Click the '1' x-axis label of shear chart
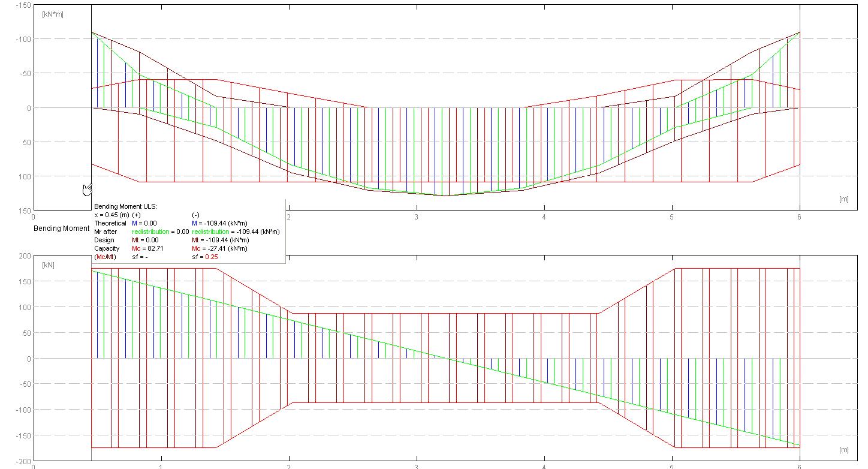Image resolution: width=868 pixels, height=469 pixels. (161, 467)
